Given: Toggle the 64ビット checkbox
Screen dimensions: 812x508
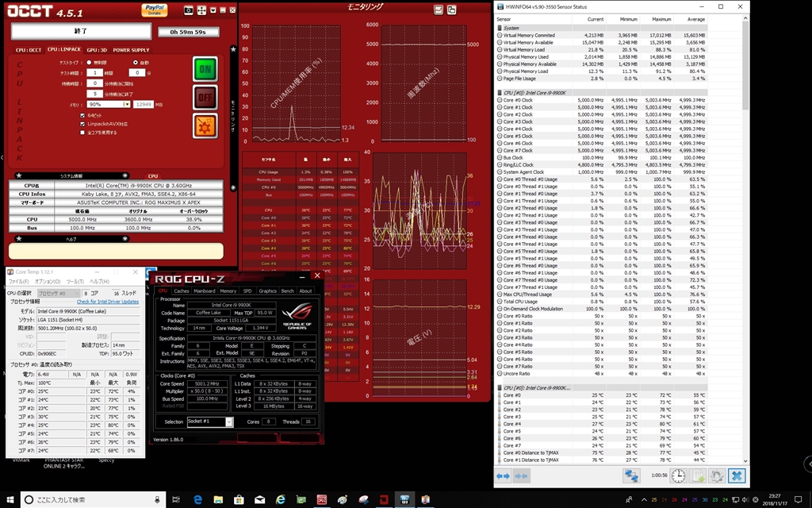Looking at the screenshot, I should coord(82,116).
